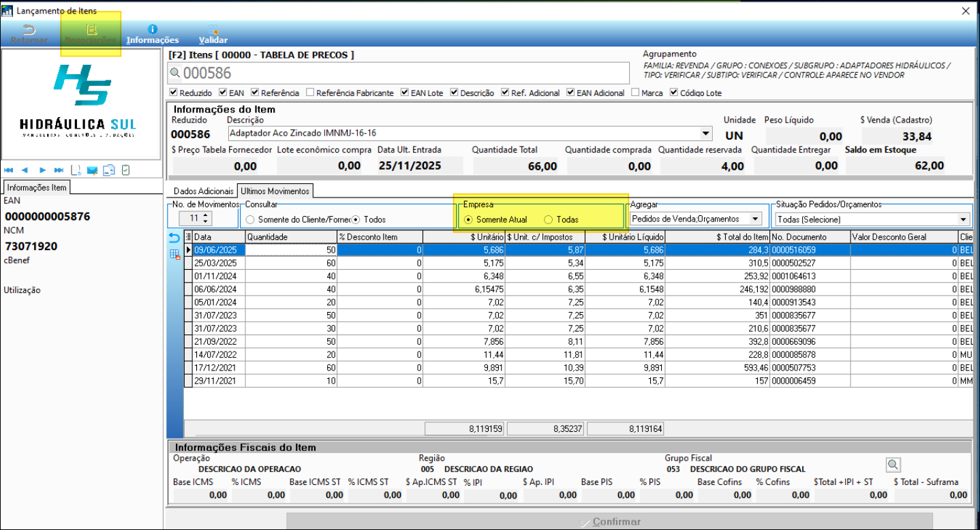Expand the Descrição item dropdown
This screenshot has height=530, width=980.
pyautogui.click(x=705, y=134)
